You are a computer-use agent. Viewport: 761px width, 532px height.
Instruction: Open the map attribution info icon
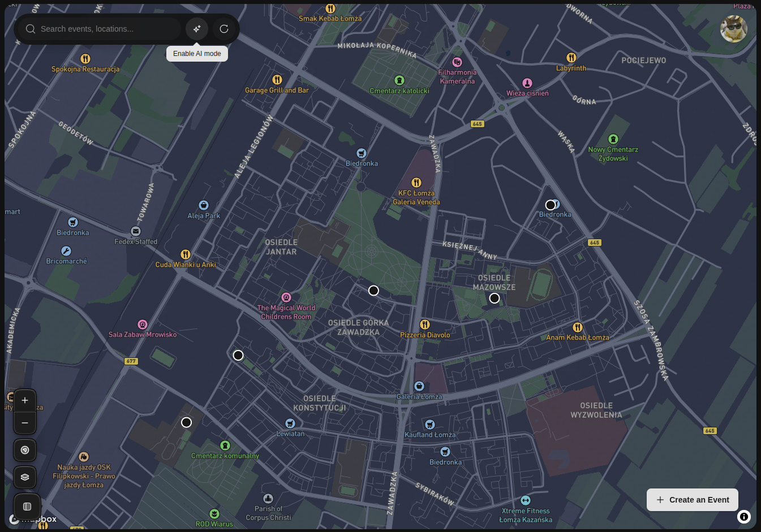[x=744, y=516]
